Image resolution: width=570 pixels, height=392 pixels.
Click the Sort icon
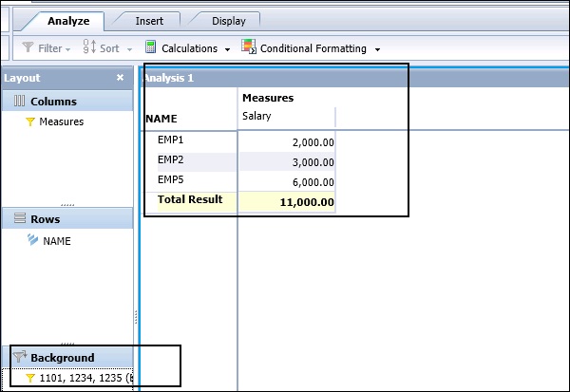pos(89,47)
